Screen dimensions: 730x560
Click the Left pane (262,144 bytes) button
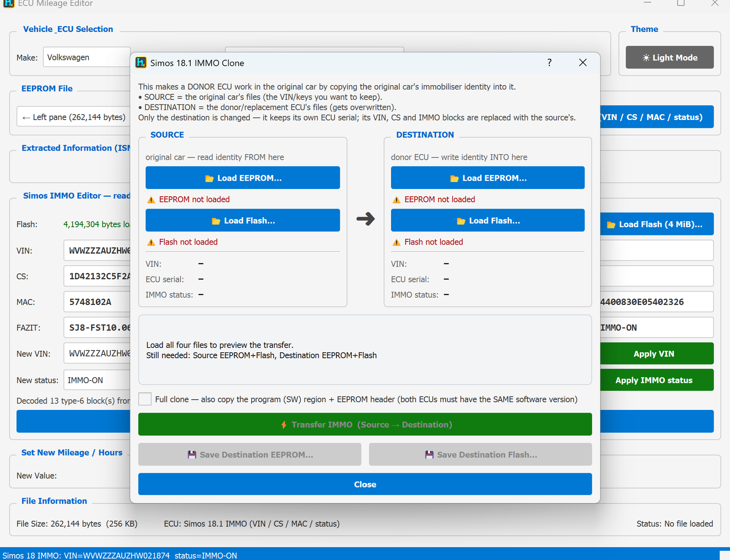click(73, 117)
